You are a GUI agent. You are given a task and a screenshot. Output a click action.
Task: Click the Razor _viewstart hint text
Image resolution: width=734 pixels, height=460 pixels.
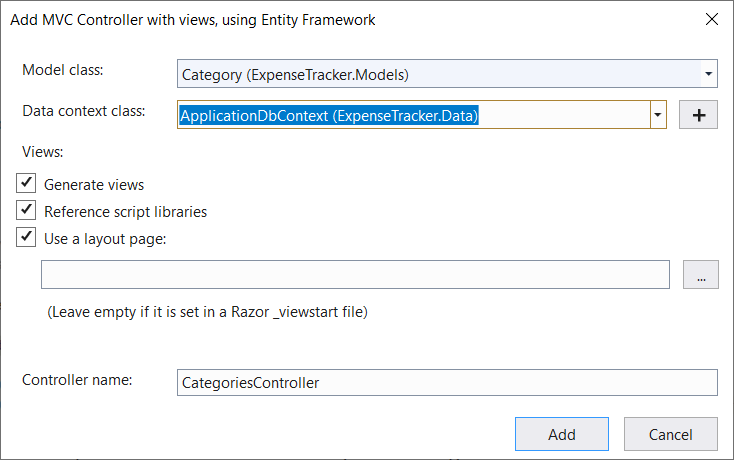pos(208,312)
